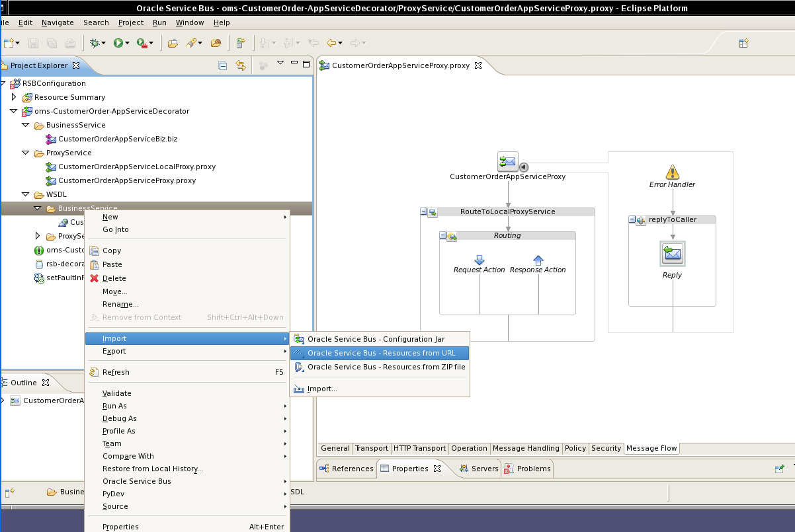This screenshot has width=795, height=532.
Task: Click the Request Action down arrow
Action: point(480,260)
